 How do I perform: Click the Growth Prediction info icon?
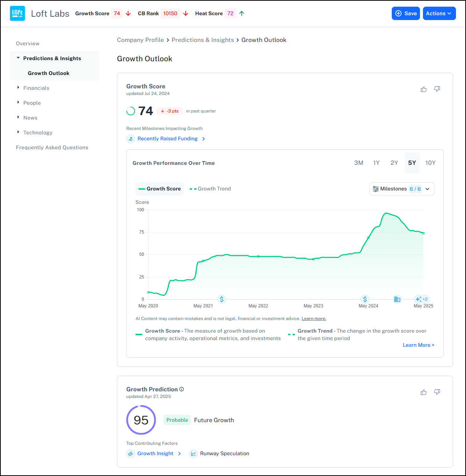182,389
